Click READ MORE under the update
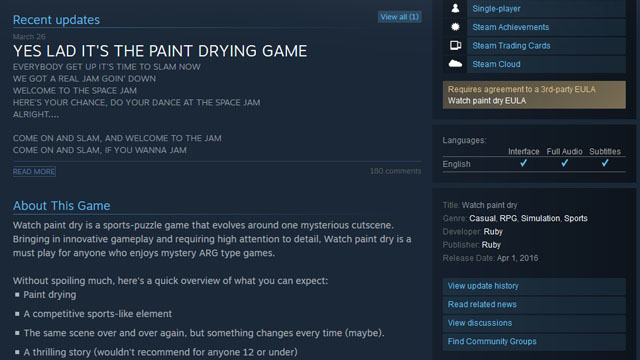Viewport: 640px width, 360px height. pyautogui.click(x=34, y=172)
